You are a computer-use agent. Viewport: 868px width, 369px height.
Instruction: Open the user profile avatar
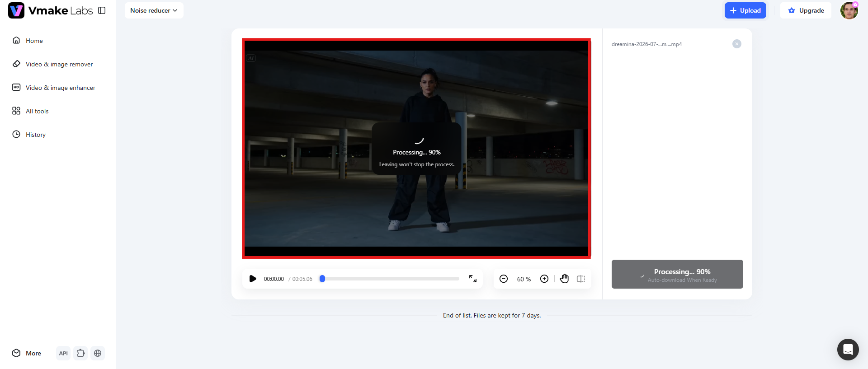point(849,10)
